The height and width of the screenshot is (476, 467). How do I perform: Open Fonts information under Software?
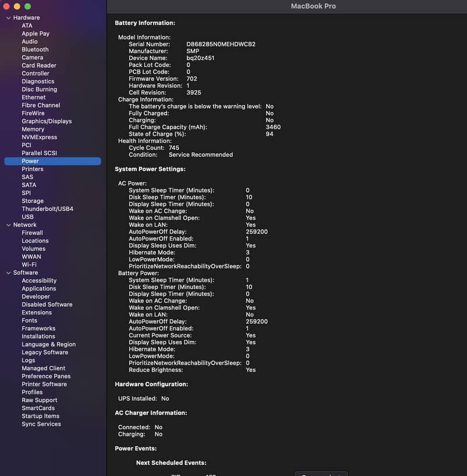(29, 320)
